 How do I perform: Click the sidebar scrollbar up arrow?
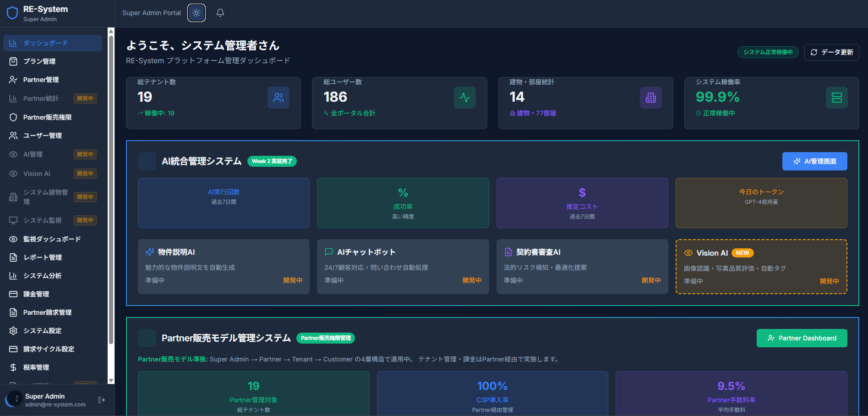point(111,31)
